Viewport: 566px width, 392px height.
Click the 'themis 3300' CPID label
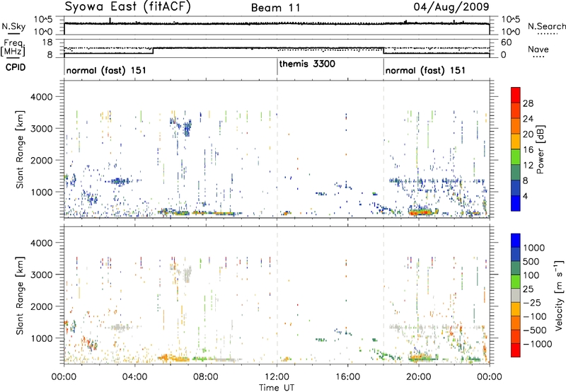click(x=307, y=64)
